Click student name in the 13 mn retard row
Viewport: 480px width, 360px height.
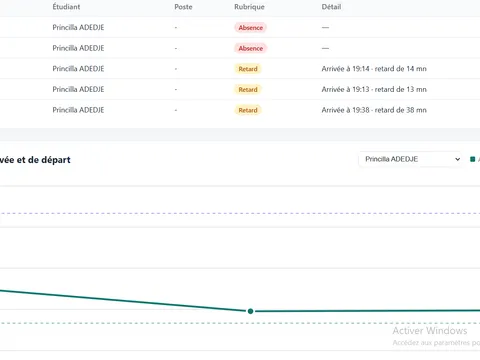[x=78, y=89]
